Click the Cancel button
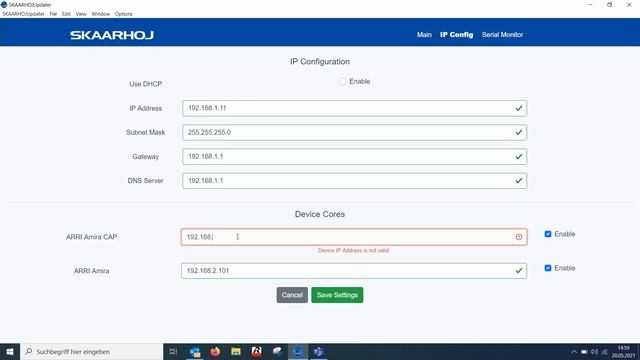The image size is (640, 360). 292,295
